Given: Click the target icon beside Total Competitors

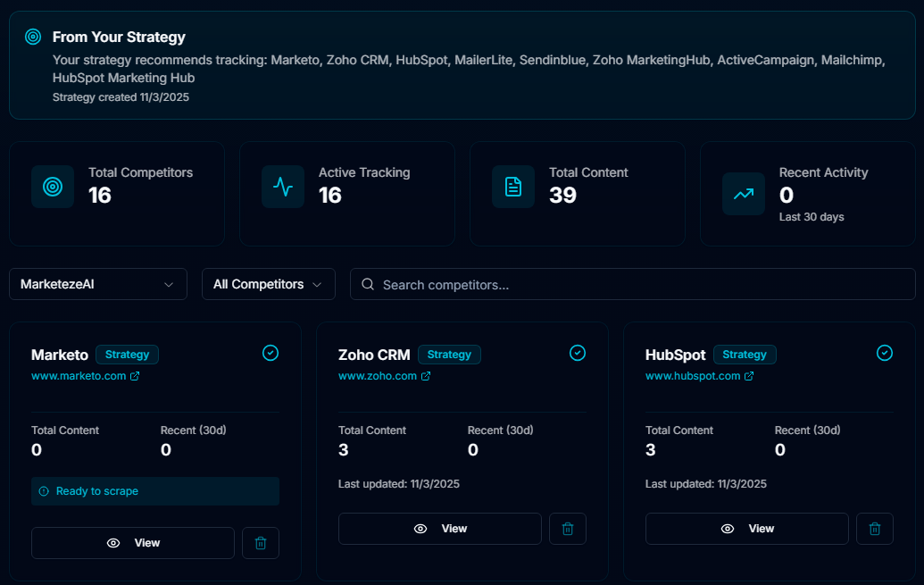Looking at the screenshot, I should pos(52,188).
